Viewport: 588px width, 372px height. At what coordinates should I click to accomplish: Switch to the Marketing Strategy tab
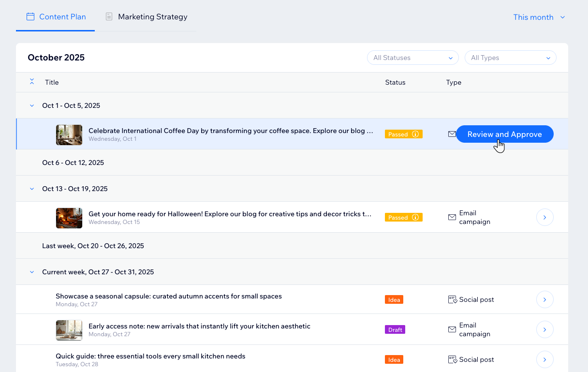pos(147,17)
